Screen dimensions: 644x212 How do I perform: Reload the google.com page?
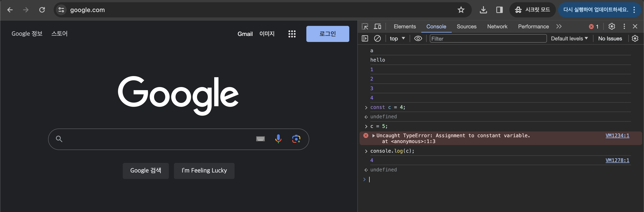pos(42,10)
